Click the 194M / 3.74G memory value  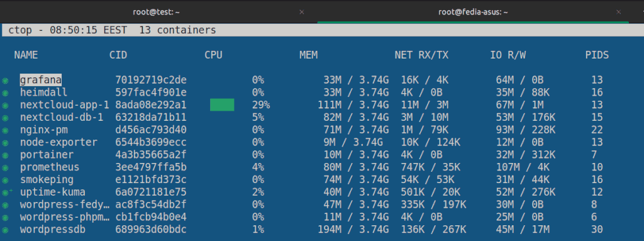point(353,230)
